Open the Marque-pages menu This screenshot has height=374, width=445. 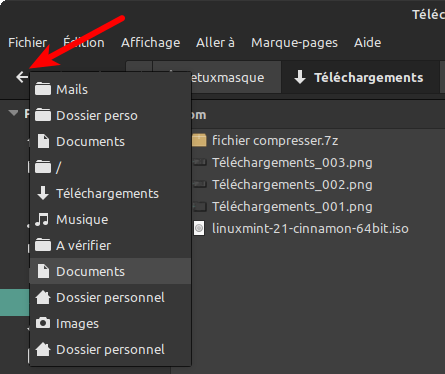[294, 43]
